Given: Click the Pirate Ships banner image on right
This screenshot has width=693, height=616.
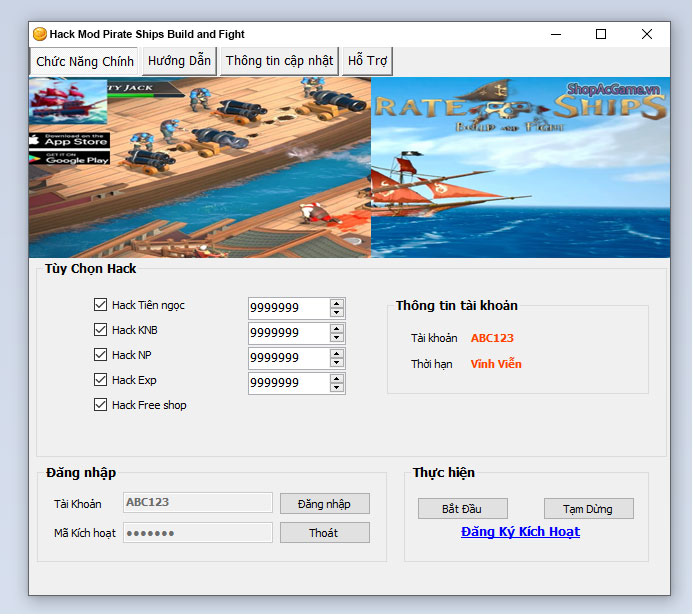Looking at the screenshot, I should point(520,167).
